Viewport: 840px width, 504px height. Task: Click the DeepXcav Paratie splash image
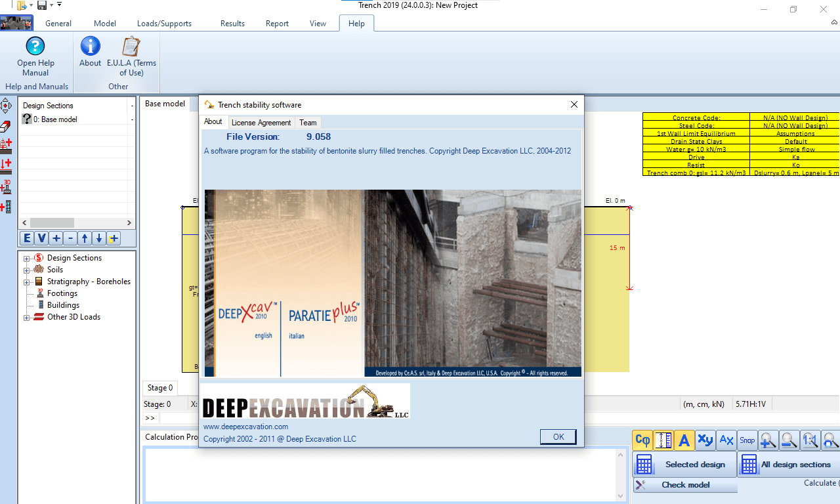coord(392,283)
